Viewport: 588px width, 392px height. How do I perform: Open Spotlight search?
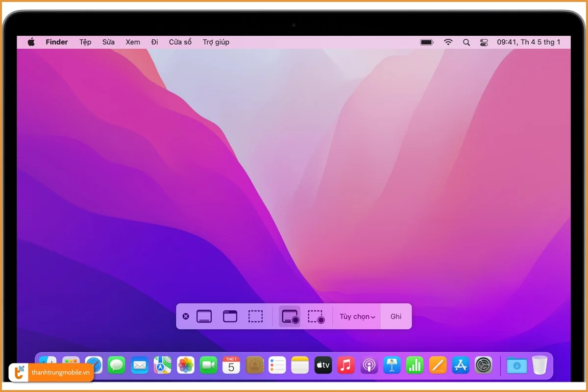(x=466, y=42)
